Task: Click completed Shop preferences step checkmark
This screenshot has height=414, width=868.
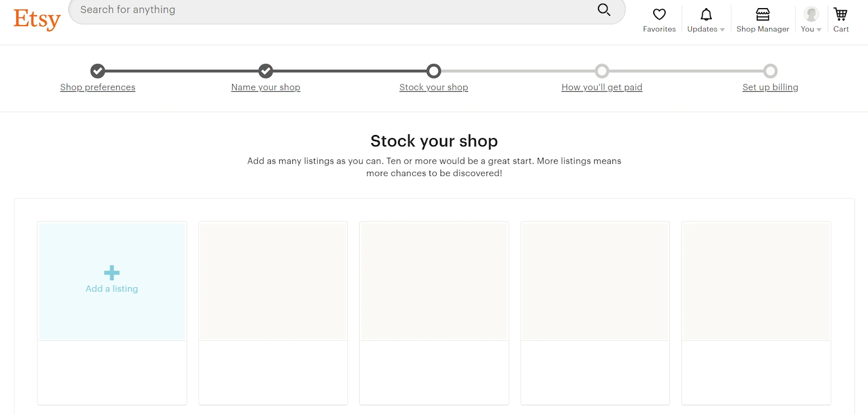Action: click(x=98, y=71)
